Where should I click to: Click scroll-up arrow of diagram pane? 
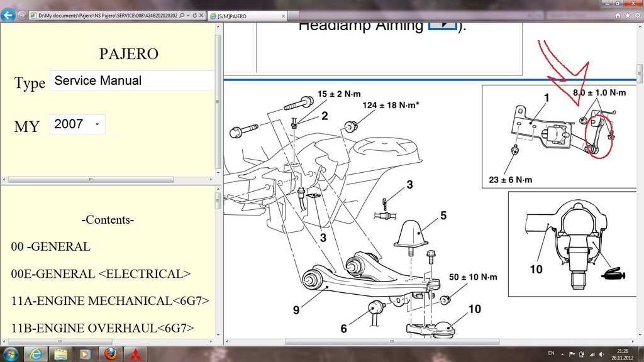pyautogui.click(x=640, y=26)
